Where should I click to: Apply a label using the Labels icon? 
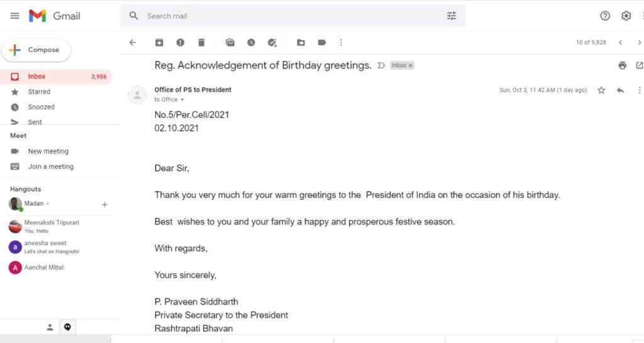click(321, 42)
